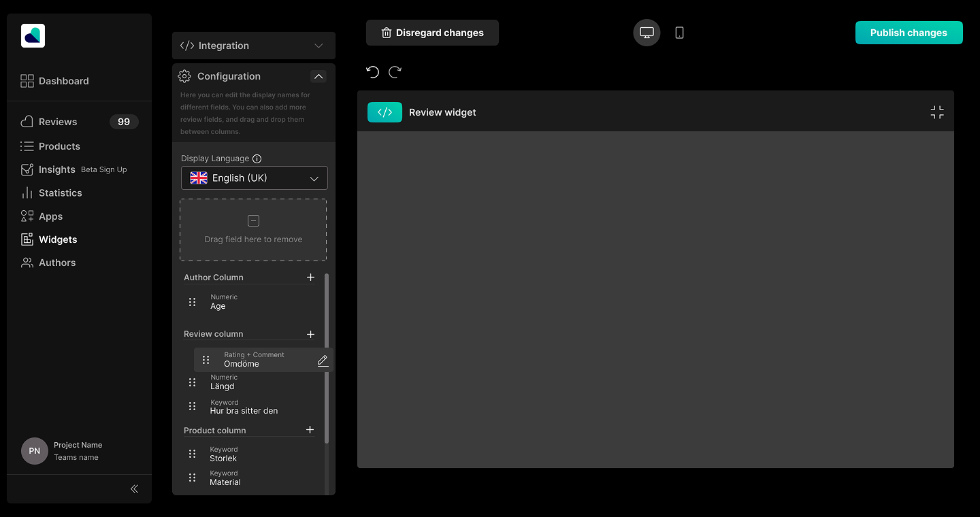Viewport: 980px width, 517px height.
Task: Navigate to Apps
Action: (42, 216)
